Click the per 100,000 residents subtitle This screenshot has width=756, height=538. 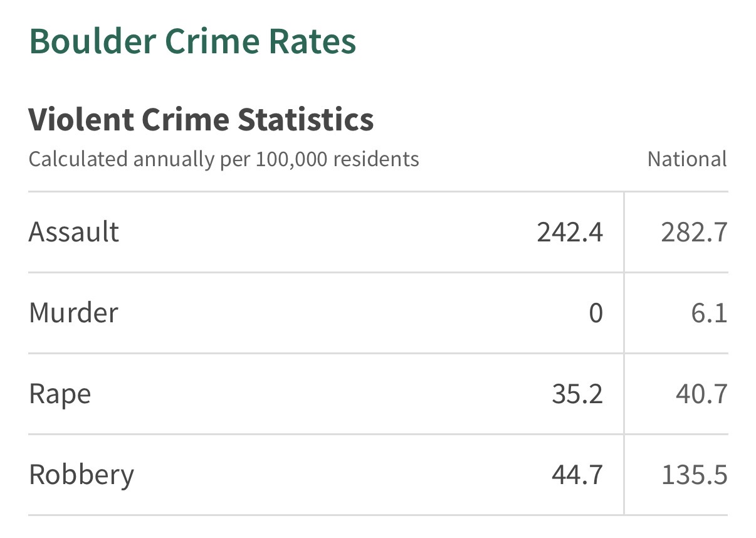(224, 159)
